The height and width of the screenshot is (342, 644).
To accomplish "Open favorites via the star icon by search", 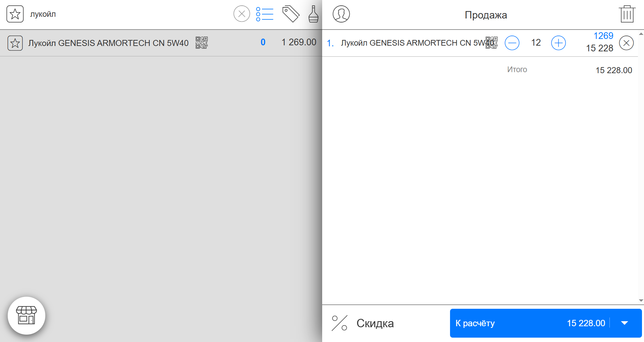I will [x=15, y=14].
